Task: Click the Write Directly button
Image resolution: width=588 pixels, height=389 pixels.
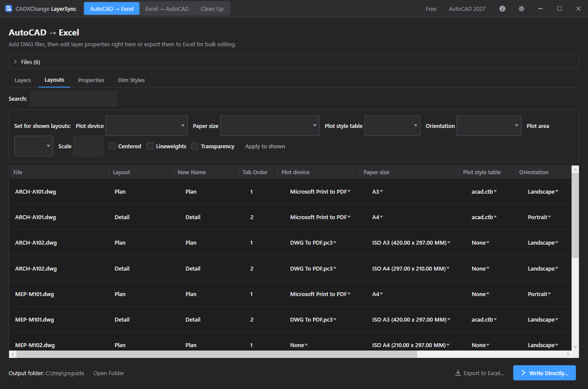Action: point(544,373)
